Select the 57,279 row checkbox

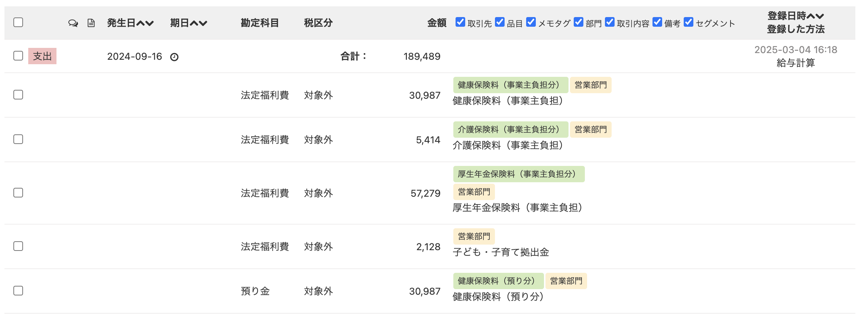coord(18,193)
